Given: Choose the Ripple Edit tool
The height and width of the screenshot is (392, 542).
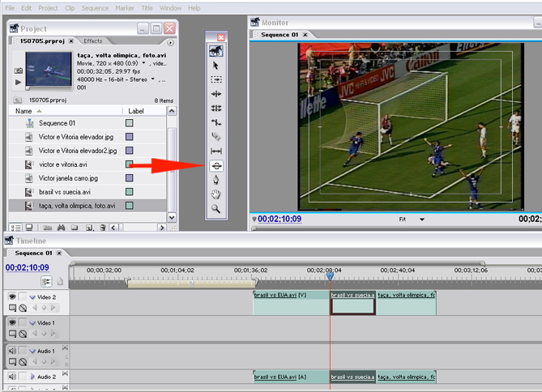Looking at the screenshot, I should click(x=216, y=94).
